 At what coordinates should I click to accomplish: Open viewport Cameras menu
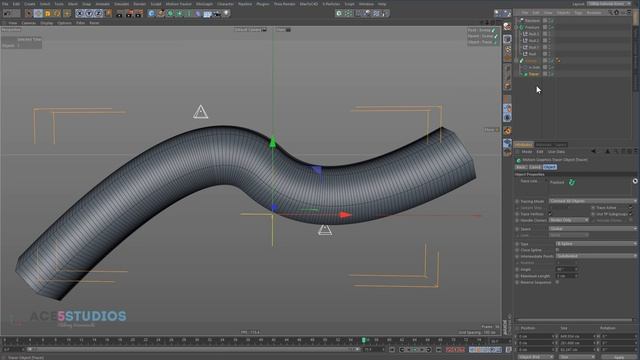point(29,23)
